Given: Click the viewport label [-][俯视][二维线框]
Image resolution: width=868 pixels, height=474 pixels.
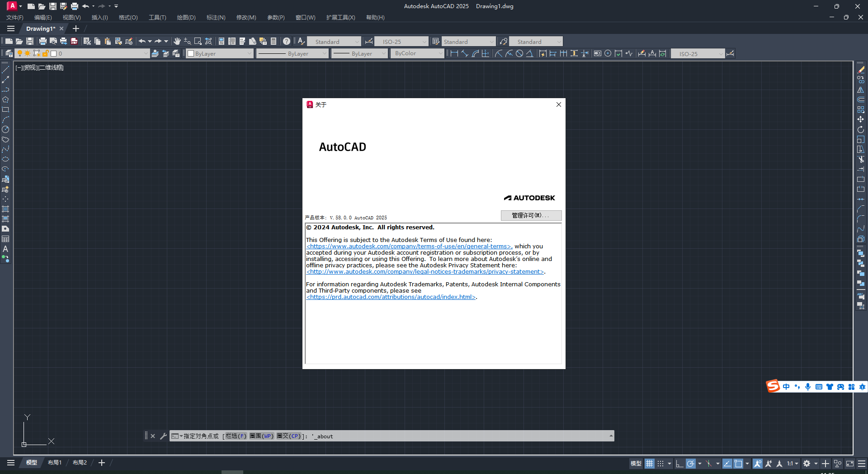Looking at the screenshot, I should point(39,67).
